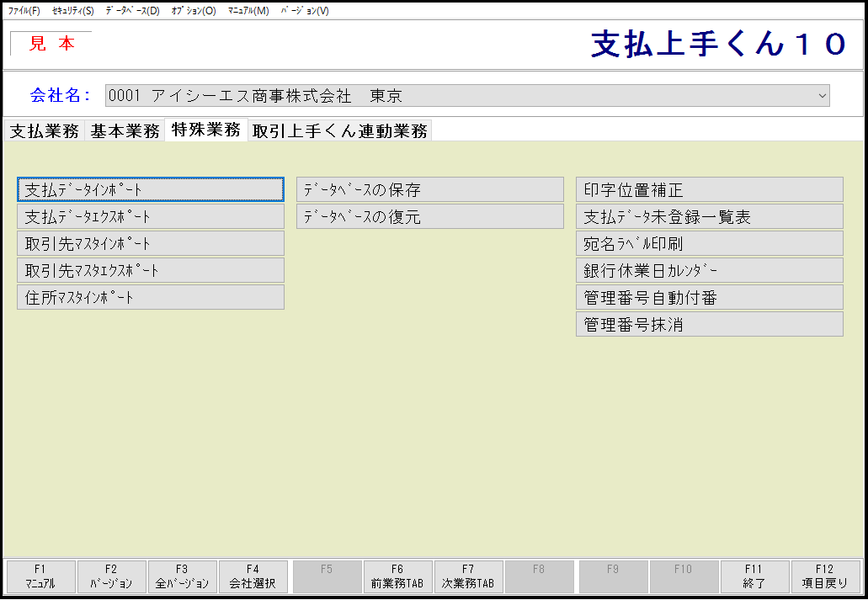Run 管理番号自動付番

[710, 297]
